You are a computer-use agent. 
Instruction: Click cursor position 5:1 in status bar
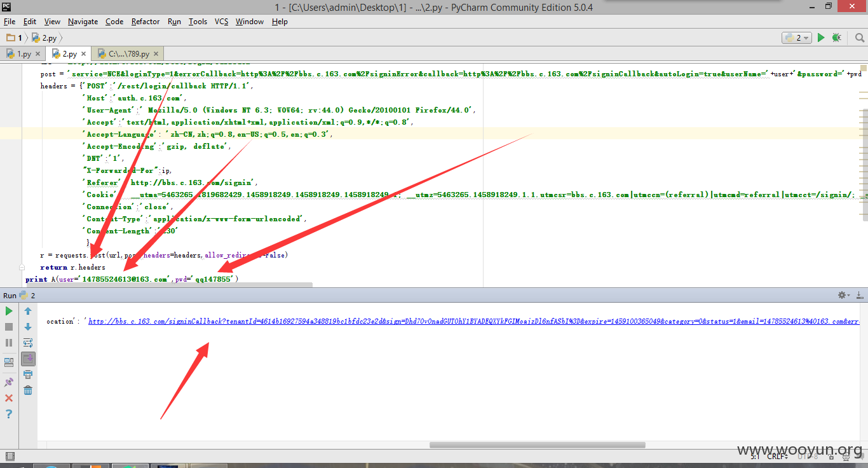tap(755, 456)
